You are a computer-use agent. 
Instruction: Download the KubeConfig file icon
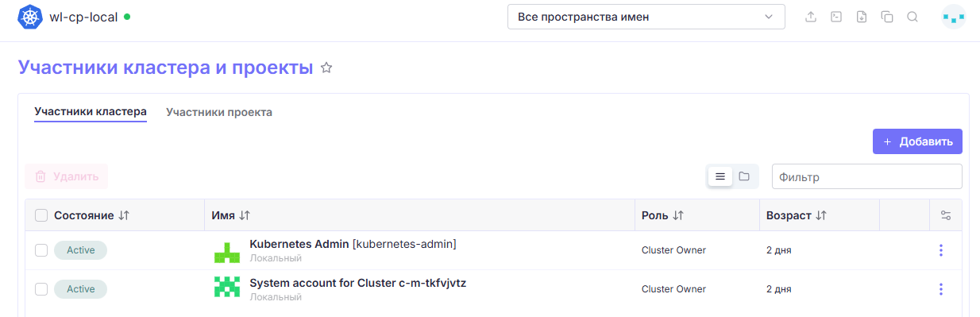pos(862,17)
